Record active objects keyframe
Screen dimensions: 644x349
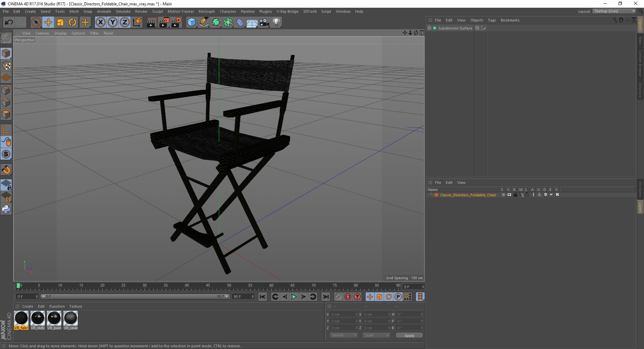point(338,297)
